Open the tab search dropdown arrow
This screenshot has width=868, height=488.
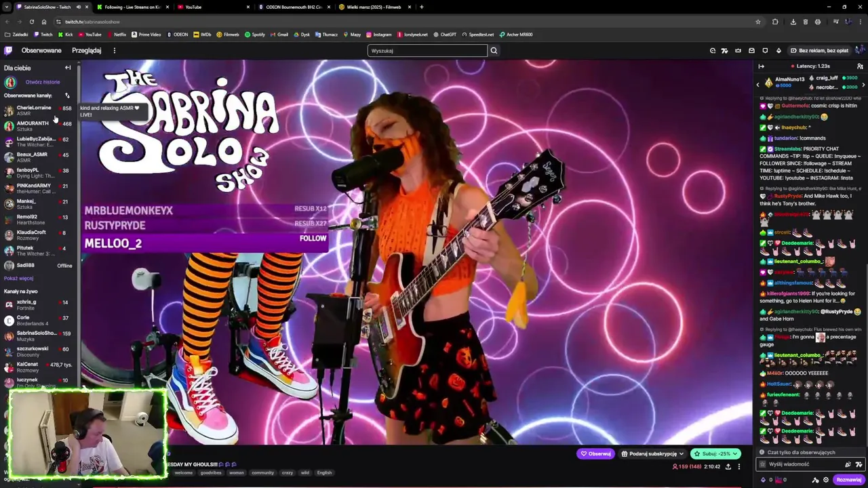[6, 7]
